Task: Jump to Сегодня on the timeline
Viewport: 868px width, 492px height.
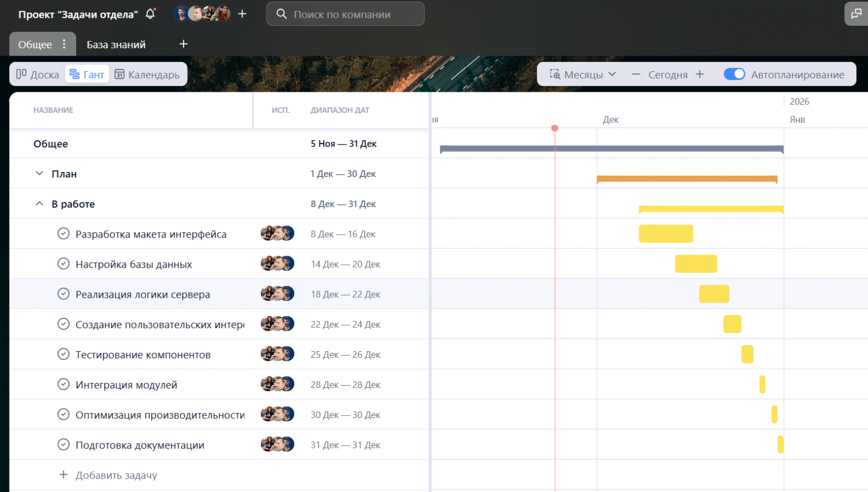Action: coord(668,75)
